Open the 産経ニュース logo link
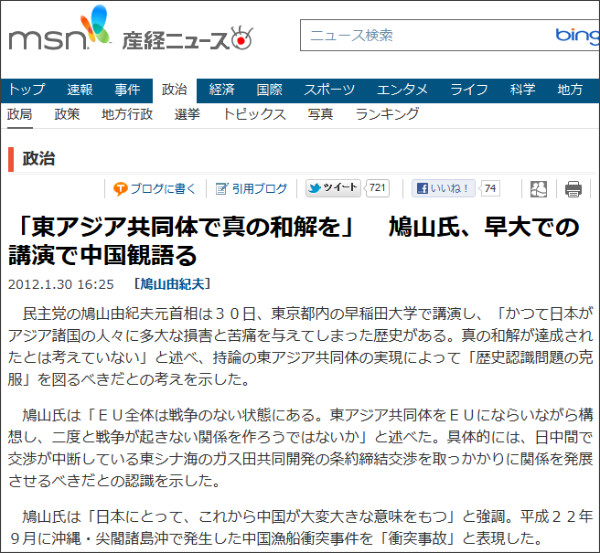The height and width of the screenshot is (553, 600). click(x=188, y=39)
